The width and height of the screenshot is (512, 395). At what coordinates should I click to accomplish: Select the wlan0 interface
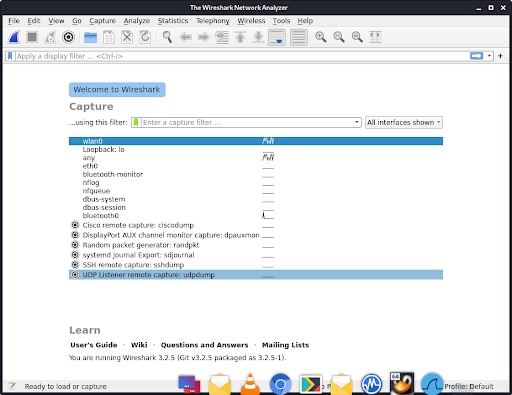click(256, 141)
